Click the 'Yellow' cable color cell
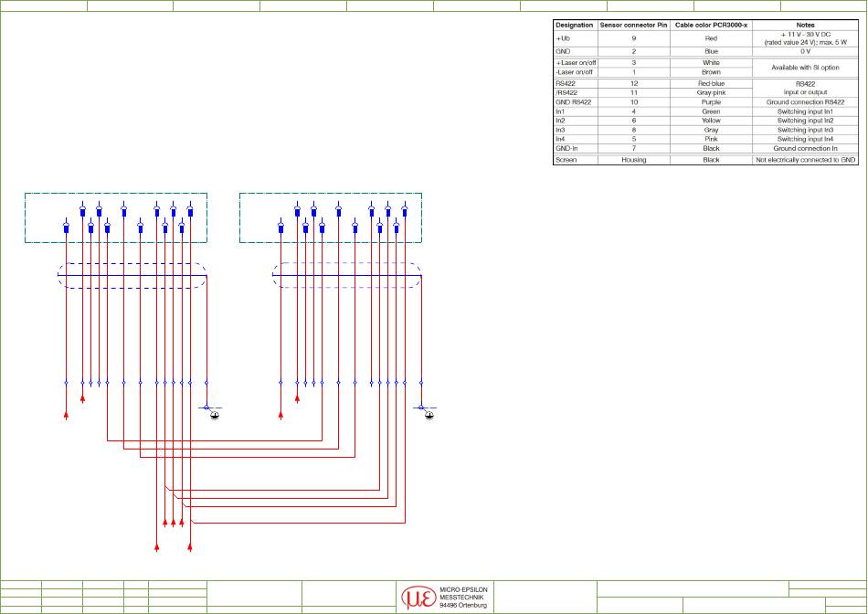Viewport: 868px width, 614px height. click(x=711, y=121)
